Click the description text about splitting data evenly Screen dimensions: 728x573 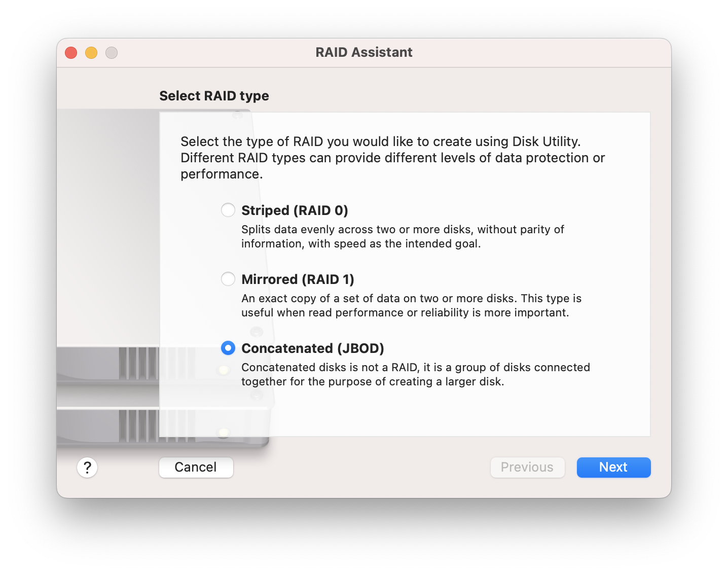point(403,236)
